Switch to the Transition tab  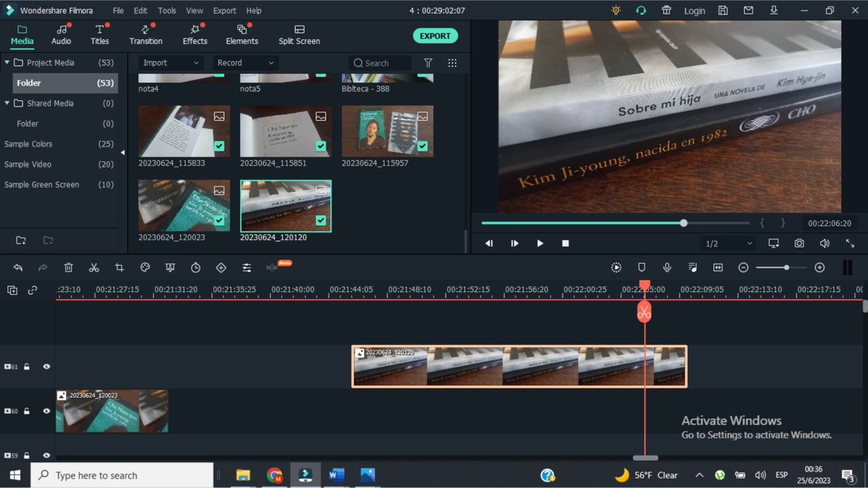146,35
